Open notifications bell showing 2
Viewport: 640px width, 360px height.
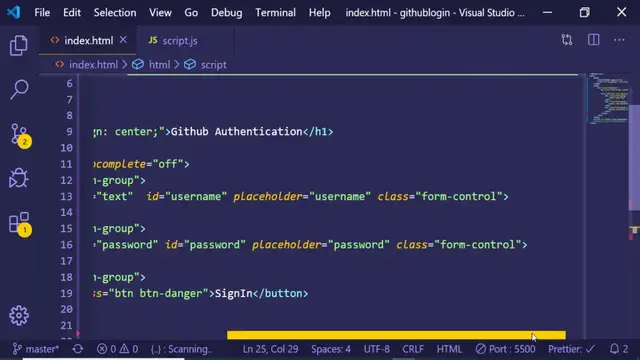pyautogui.click(x=619, y=349)
